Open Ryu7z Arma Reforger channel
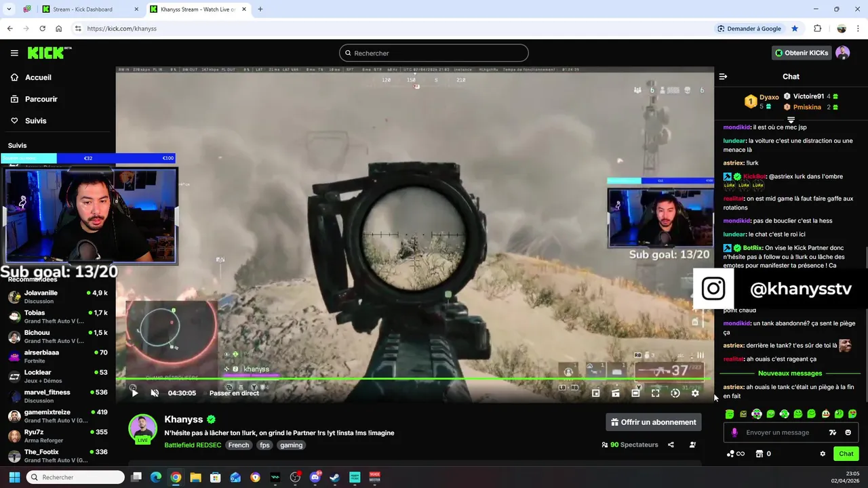The height and width of the screenshot is (488, 868). tap(58, 436)
